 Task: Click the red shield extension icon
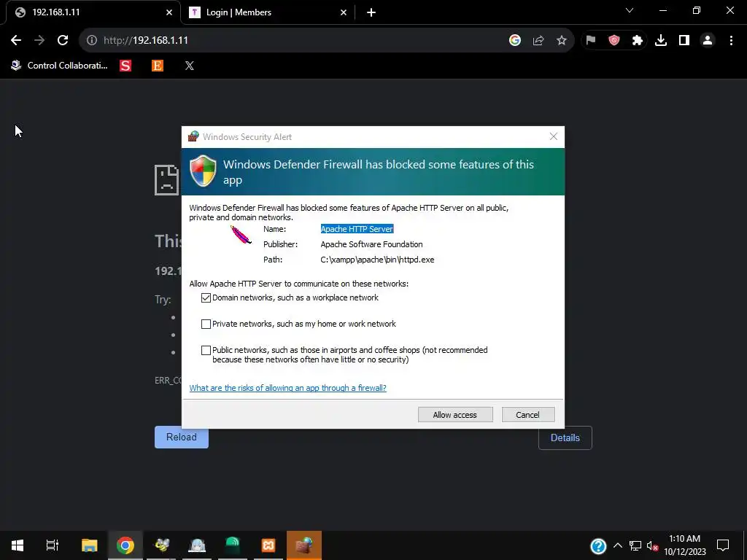(614, 41)
